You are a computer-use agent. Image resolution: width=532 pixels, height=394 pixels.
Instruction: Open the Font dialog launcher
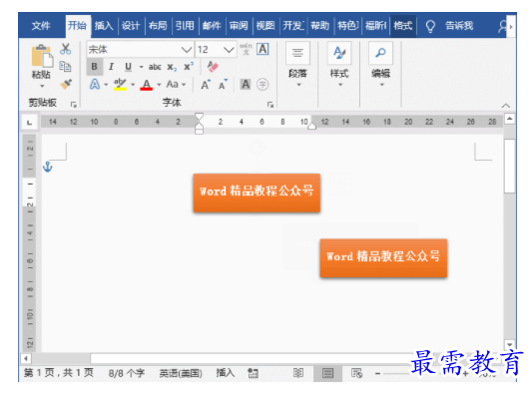coord(270,105)
